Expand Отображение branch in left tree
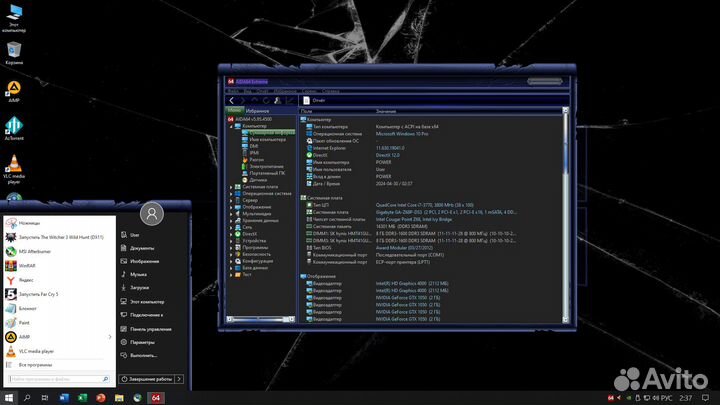This screenshot has width=720, height=405. (231, 207)
